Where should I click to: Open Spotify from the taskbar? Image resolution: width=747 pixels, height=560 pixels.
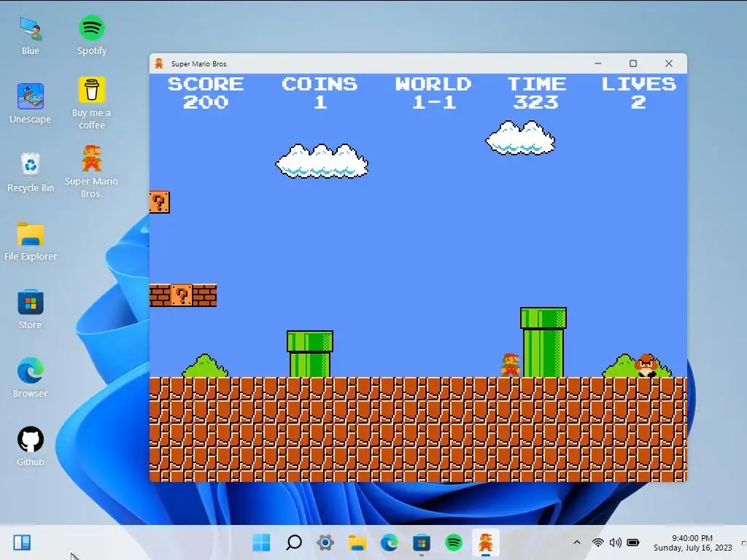454,542
